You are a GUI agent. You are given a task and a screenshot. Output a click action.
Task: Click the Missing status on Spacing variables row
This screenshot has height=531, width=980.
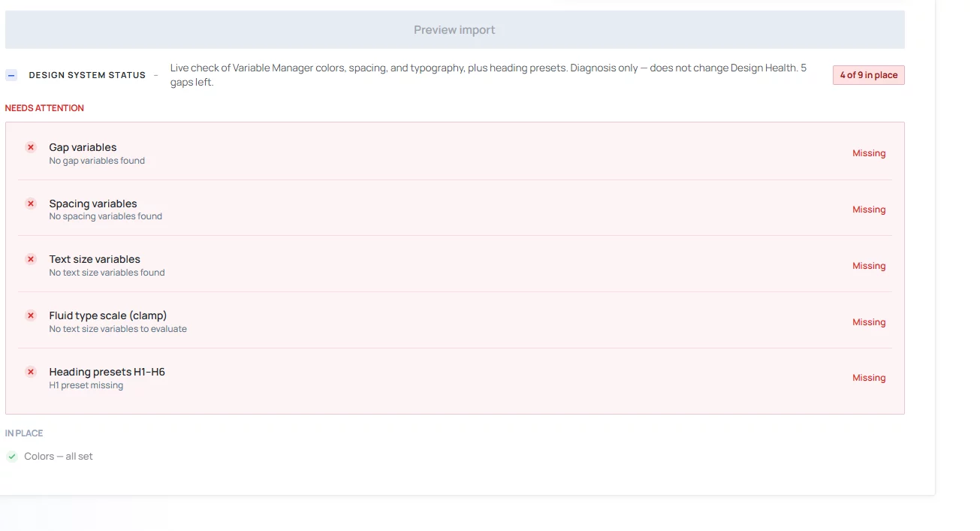tap(869, 210)
